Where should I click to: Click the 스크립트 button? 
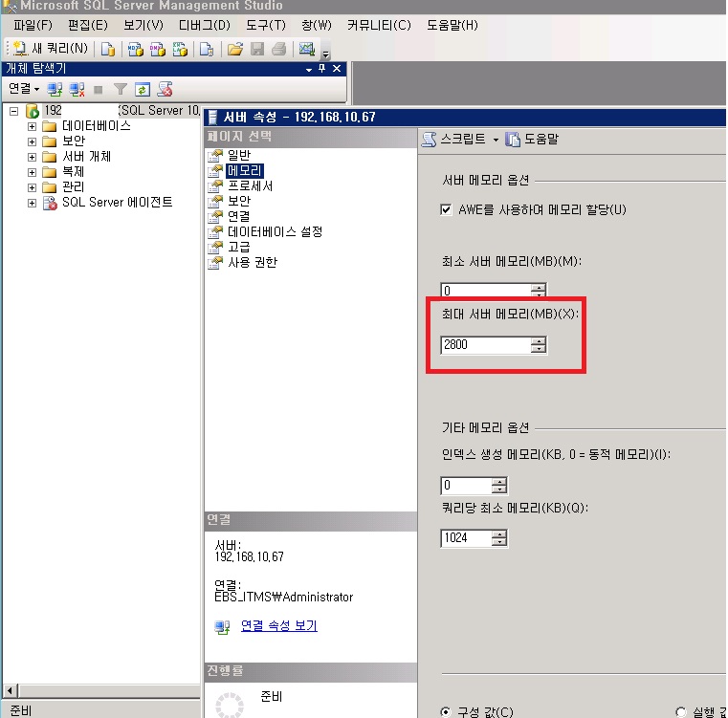click(x=454, y=139)
